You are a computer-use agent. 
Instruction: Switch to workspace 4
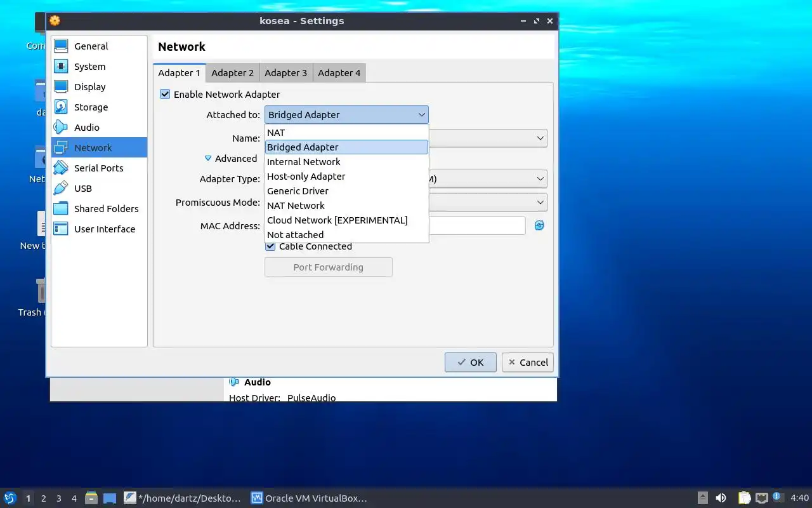tap(74, 498)
